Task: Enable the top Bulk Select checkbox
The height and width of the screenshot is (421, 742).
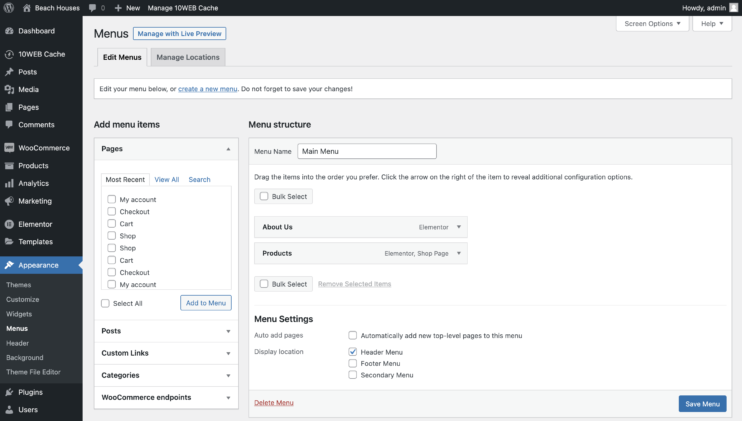Action: [x=264, y=196]
